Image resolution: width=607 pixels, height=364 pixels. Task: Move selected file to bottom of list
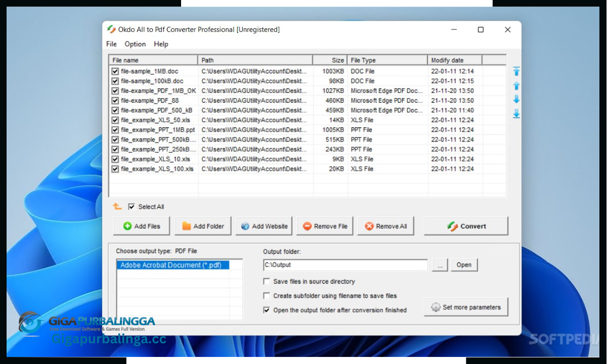pyautogui.click(x=516, y=114)
